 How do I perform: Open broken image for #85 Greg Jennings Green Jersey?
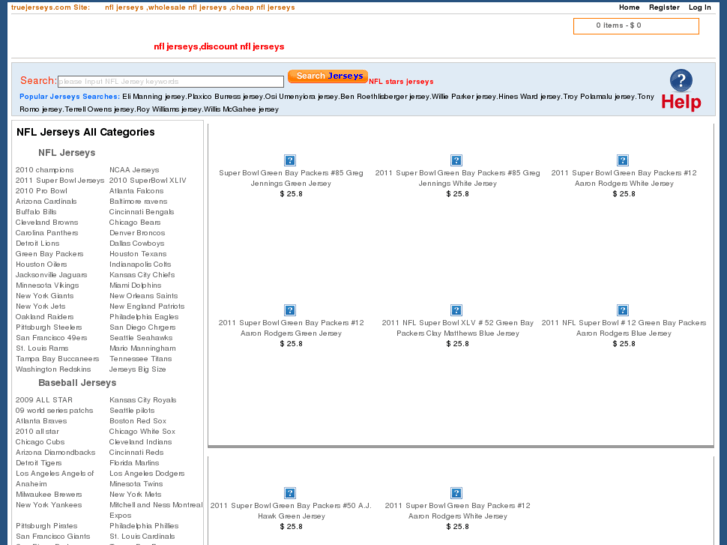(x=290, y=160)
